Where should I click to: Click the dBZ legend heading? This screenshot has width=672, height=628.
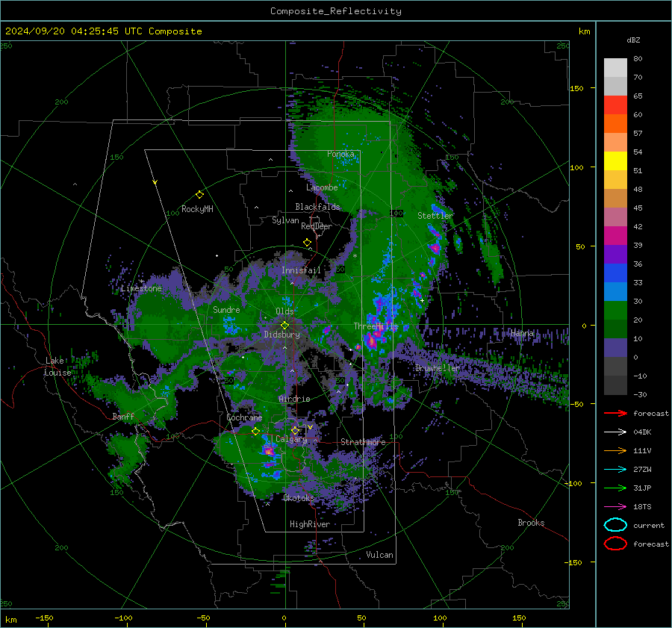click(633, 40)
